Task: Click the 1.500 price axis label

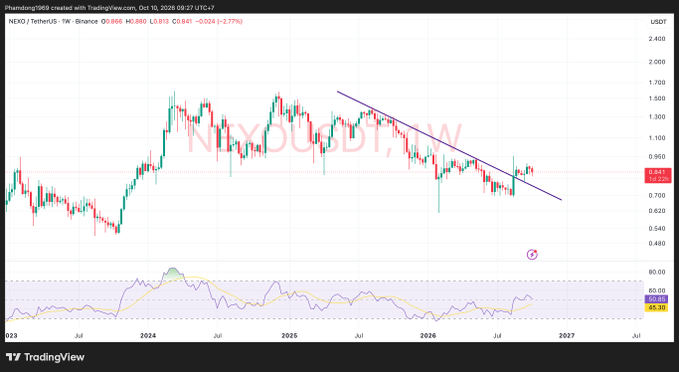Action: (x=657, y=98)
